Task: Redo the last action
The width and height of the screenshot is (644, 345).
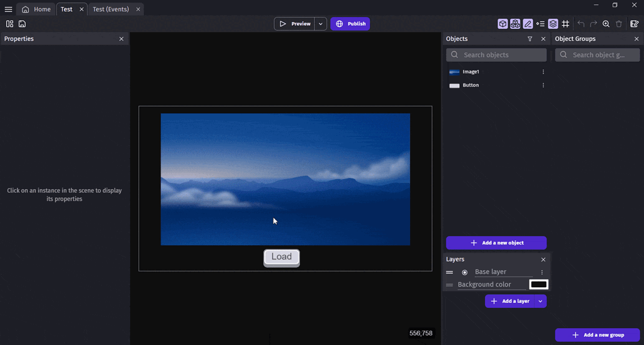Action: pos(594,24)
